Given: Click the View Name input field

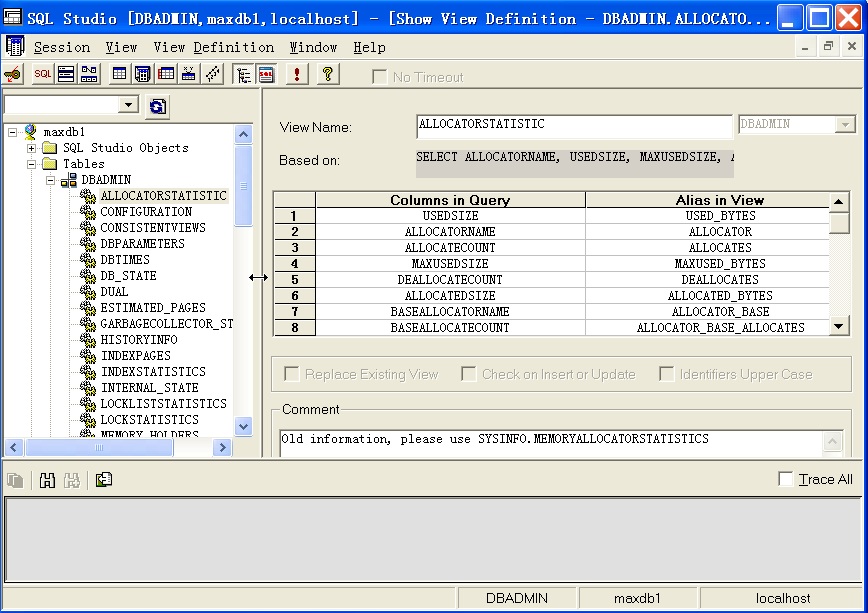Looking at the screenshot, I should pyautogui.click(x=573, y=125).
